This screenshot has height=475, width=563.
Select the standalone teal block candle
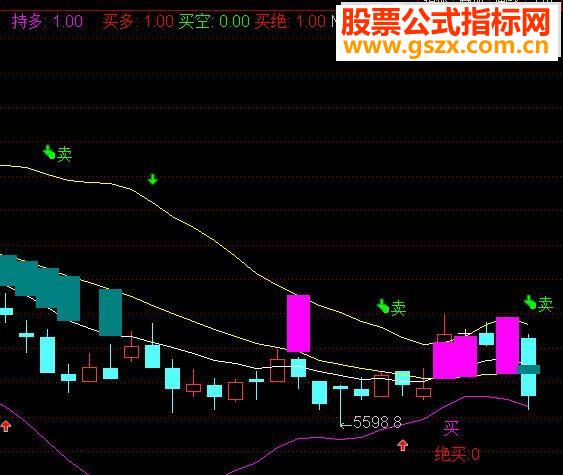coord(110,312)
